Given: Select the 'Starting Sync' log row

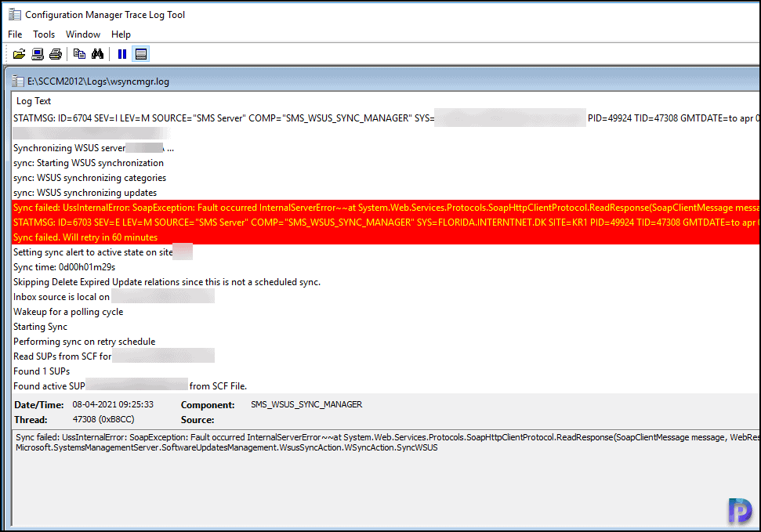Looking at the screenshot, I should pyautogui.click(x=386, y=327).
